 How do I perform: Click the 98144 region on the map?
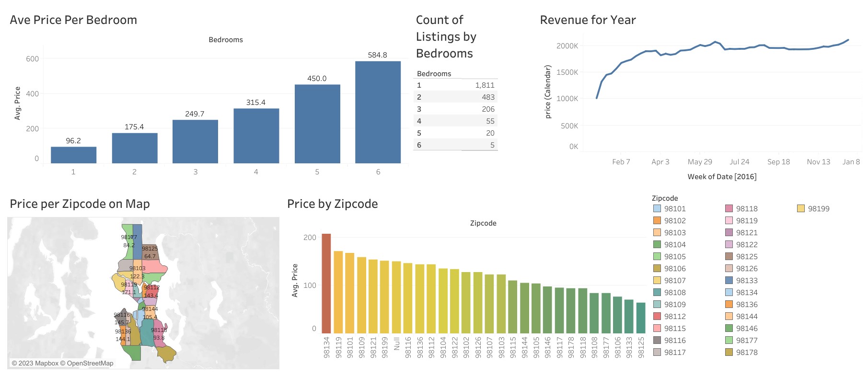[x=150, y=313]
